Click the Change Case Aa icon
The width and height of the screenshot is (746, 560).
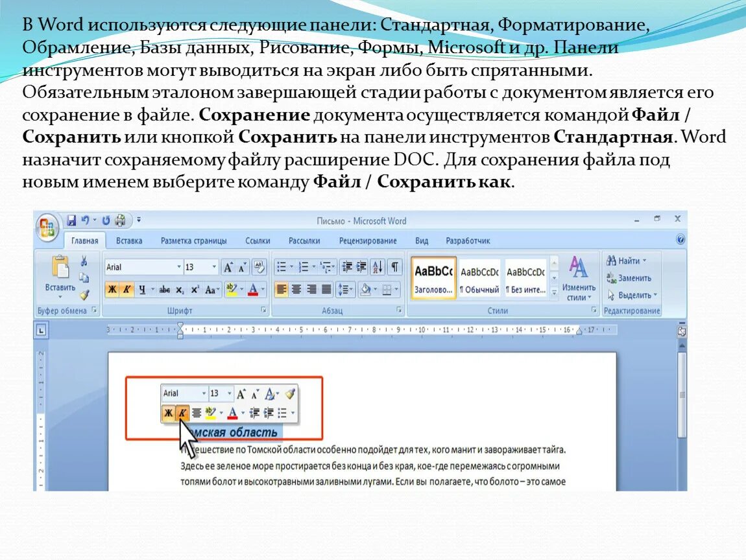coord(211,290)
